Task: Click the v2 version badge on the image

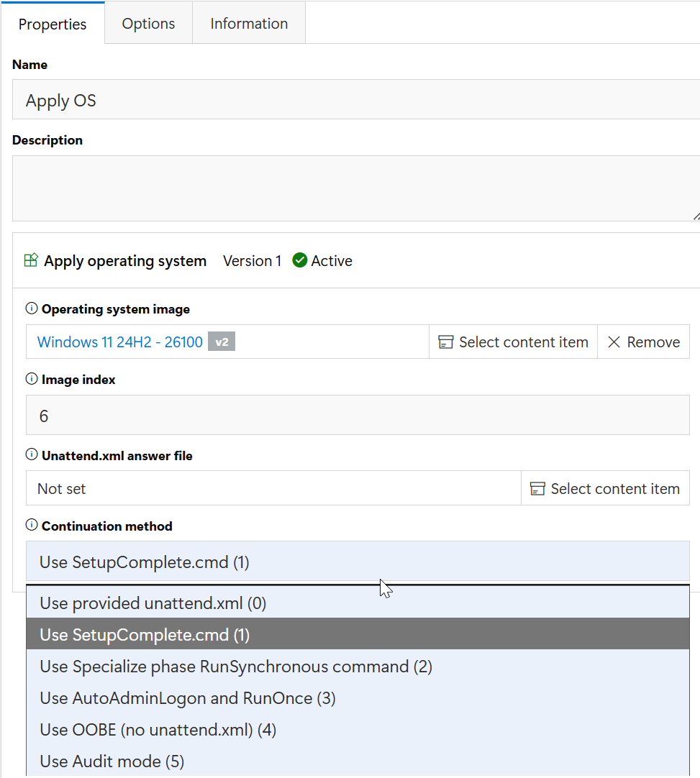Action: click(x=222, y=342)
